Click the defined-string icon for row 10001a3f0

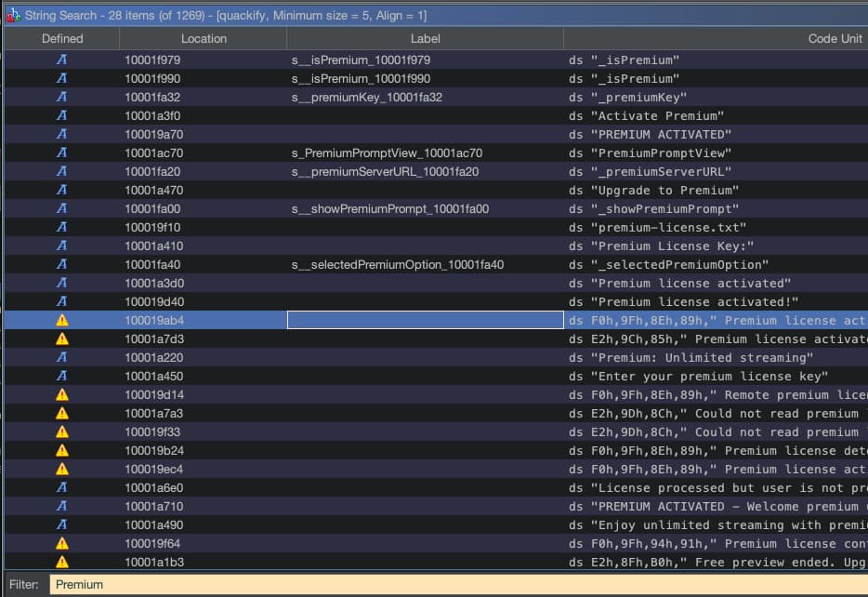click(62, 115)
